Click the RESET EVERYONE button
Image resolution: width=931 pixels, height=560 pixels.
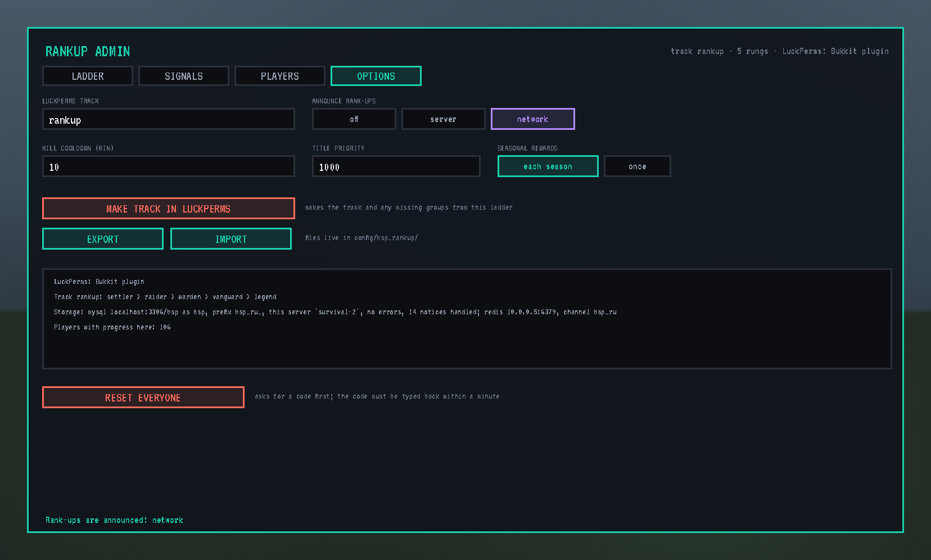pyautogui.click(x=143, y=398)
